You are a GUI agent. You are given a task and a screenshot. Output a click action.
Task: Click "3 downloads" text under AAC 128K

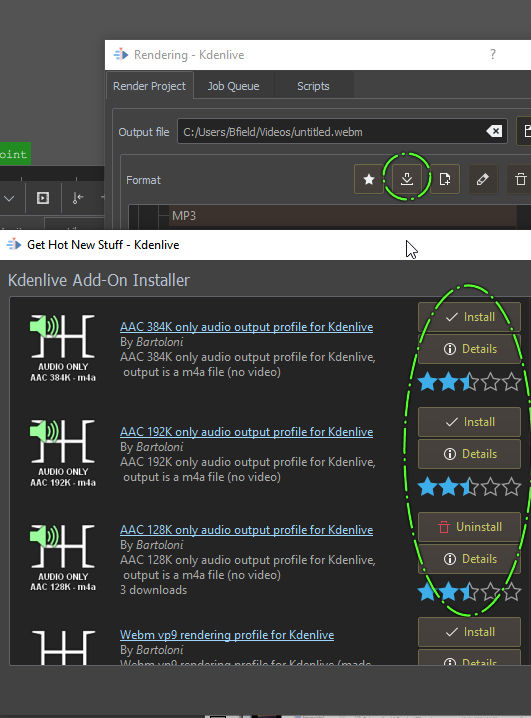pyautogui.click(x=153, y=590)
